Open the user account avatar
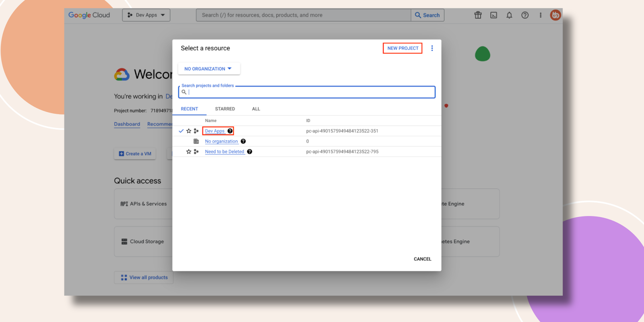 555,15
